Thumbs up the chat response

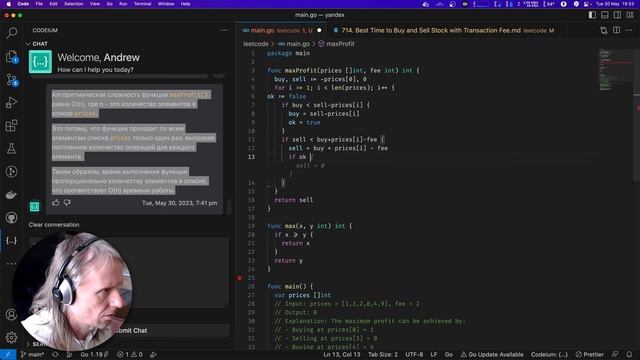56,202
